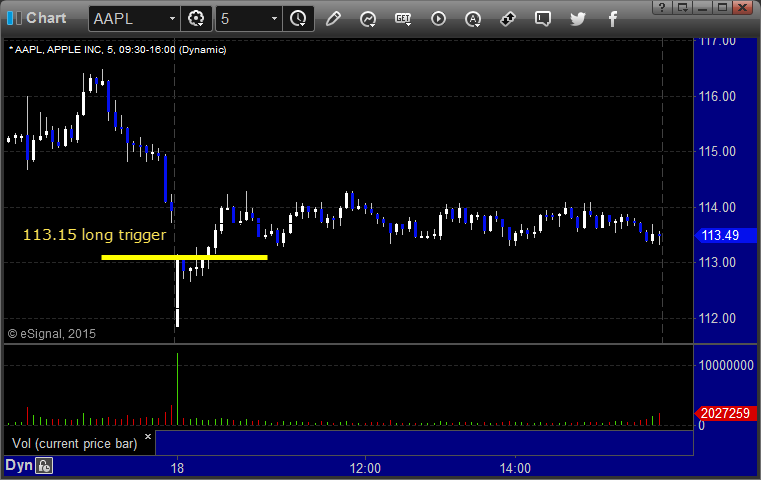Open the chart studies icon

(x=368, y=19)
